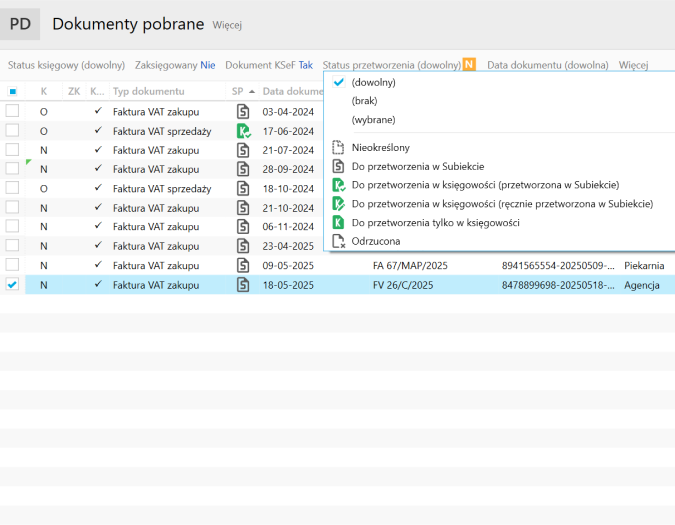The image size is (675, 525).
Task: Click Agencja contractor cell
Action: point(642,285)
